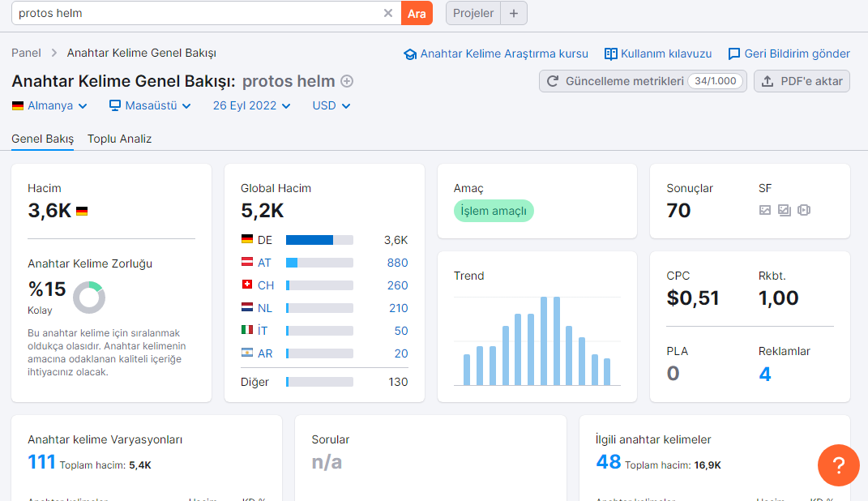868x501 pixels.
Task: Change currency via USD dropdown
Action: pyautogui.click(x=331, y=105)
